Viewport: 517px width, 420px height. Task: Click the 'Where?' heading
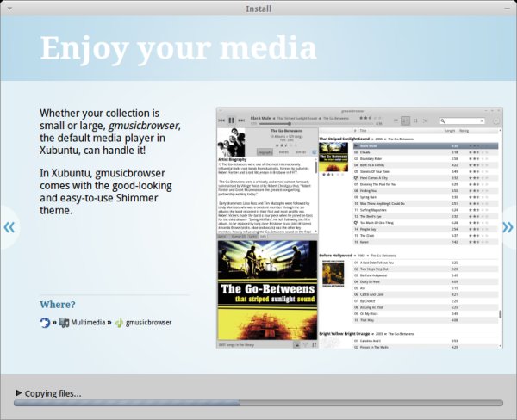point(58,305)
